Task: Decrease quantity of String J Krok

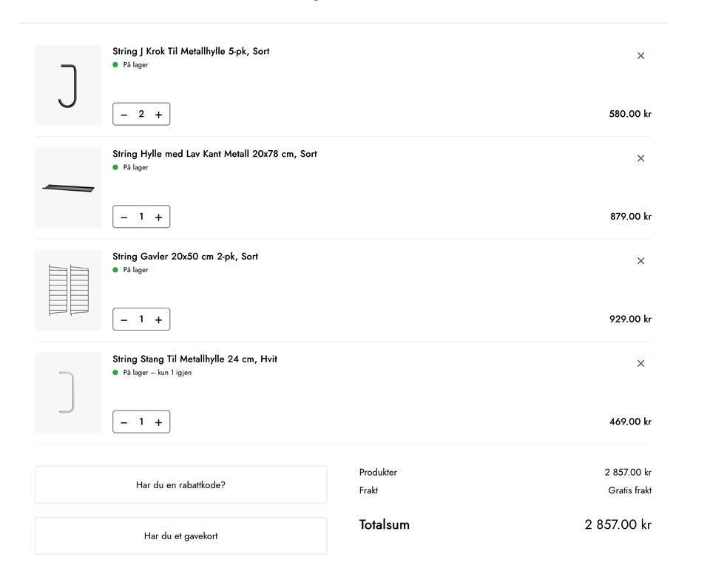Action: click(124, 115)
